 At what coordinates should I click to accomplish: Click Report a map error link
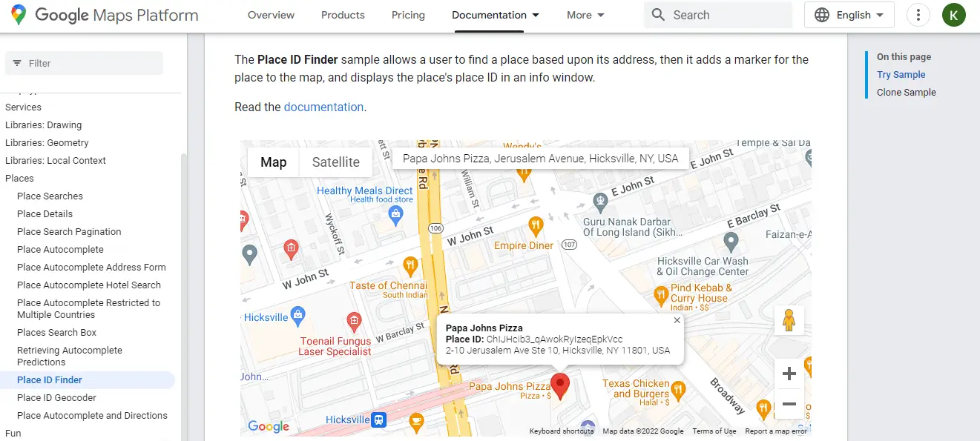[x=775, y=431]
